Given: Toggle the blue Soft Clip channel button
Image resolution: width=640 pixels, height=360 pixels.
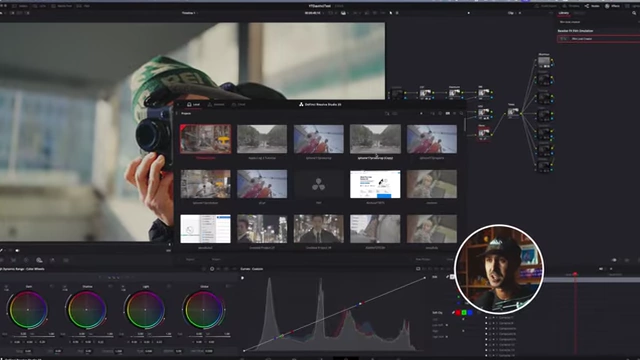Looking at the screenshot, I should pos(470,313).
